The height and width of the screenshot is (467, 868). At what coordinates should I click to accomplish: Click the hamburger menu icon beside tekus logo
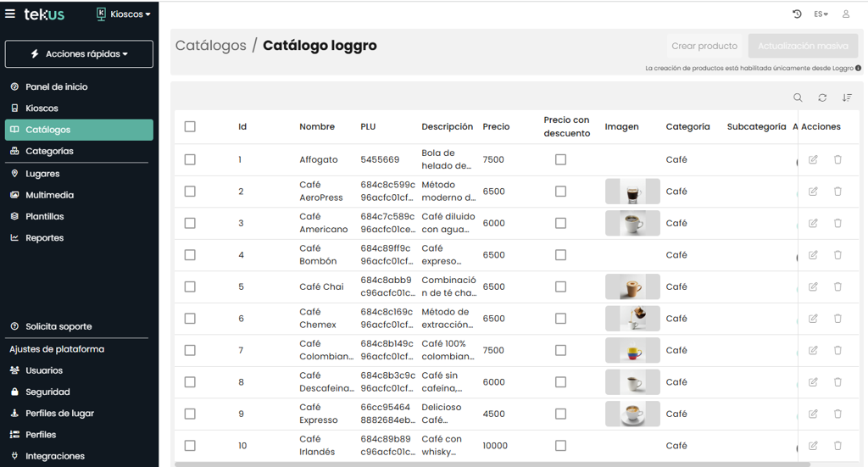[10, 14]
